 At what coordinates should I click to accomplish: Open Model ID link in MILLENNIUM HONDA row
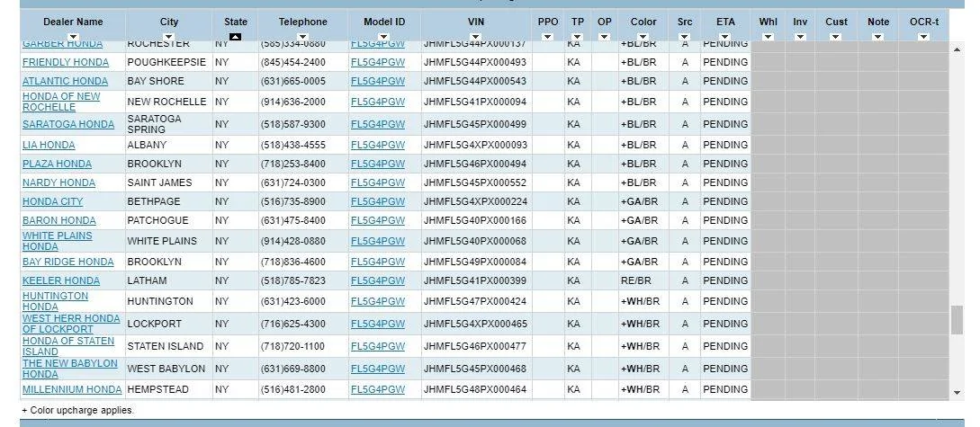tap(377, 389)
